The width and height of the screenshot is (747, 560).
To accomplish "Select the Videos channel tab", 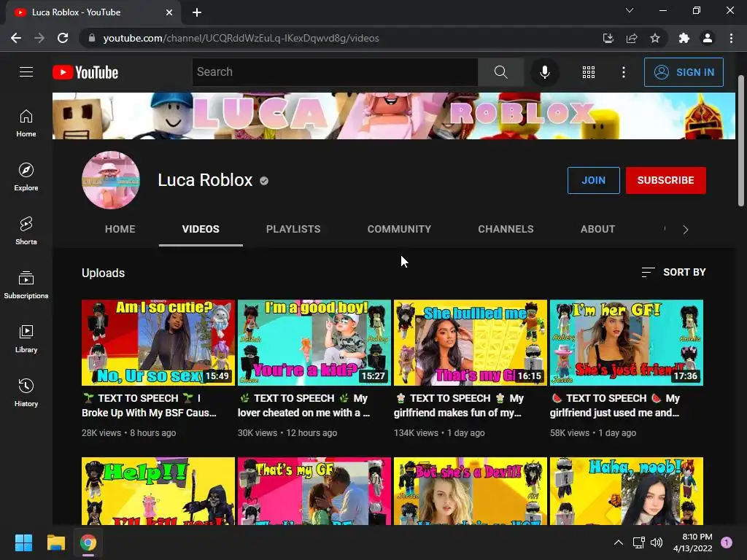I will 201,229.
